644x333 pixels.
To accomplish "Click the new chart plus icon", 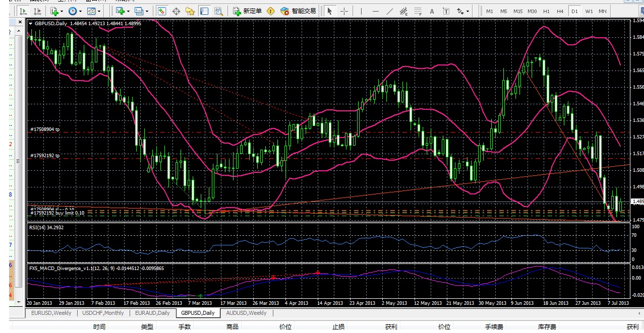I will coord(120,11).
